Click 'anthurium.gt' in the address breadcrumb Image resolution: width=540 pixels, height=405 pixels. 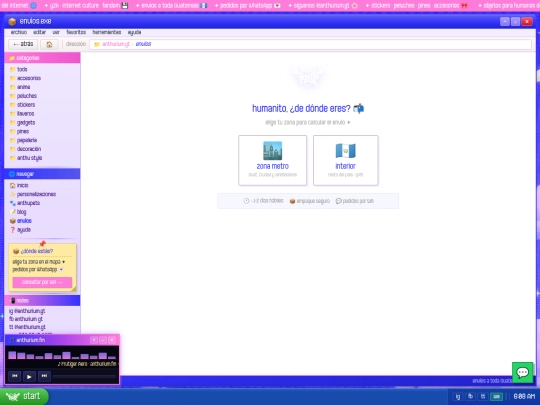click(x=116, y=44)
